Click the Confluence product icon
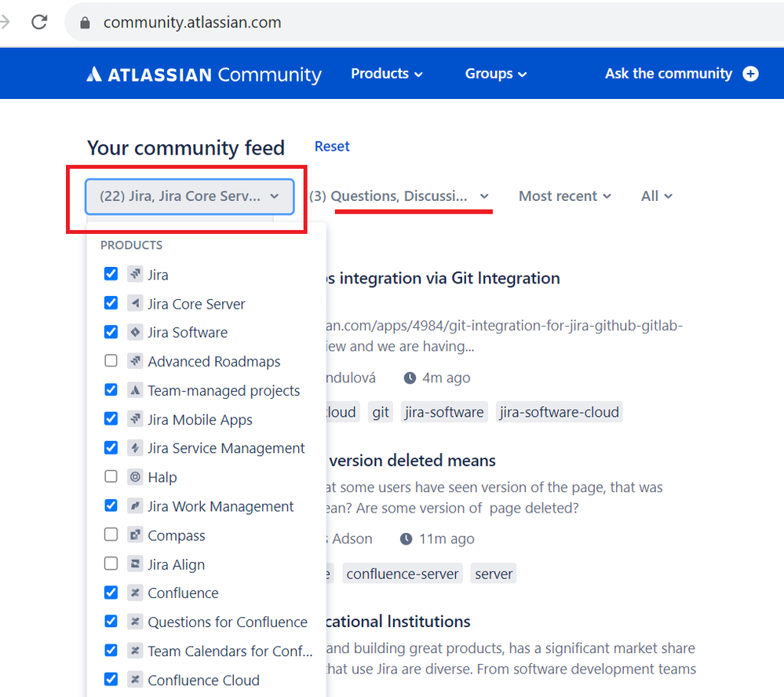This screenshot has width=784, height=697. (x=135, y=593)
